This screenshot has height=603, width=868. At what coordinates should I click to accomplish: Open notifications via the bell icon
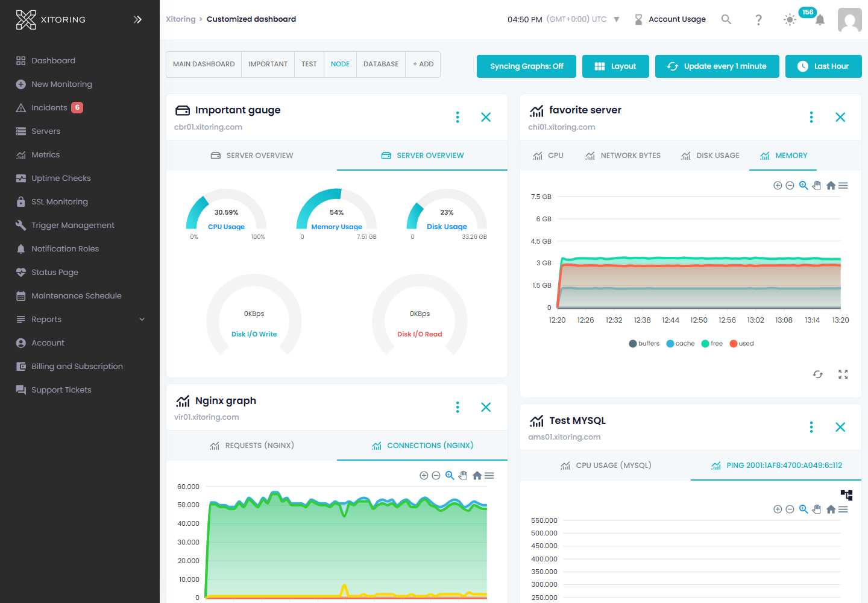(x=820, y=20)
